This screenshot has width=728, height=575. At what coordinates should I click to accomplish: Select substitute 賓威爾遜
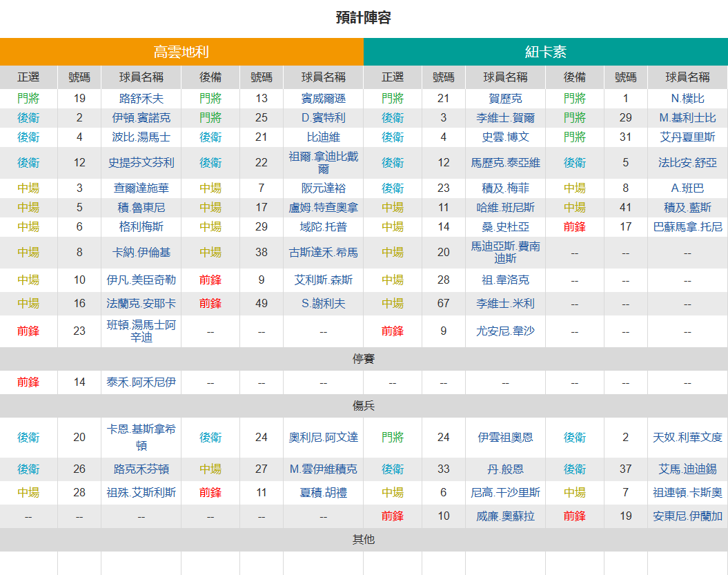click(x=324, y=99)
